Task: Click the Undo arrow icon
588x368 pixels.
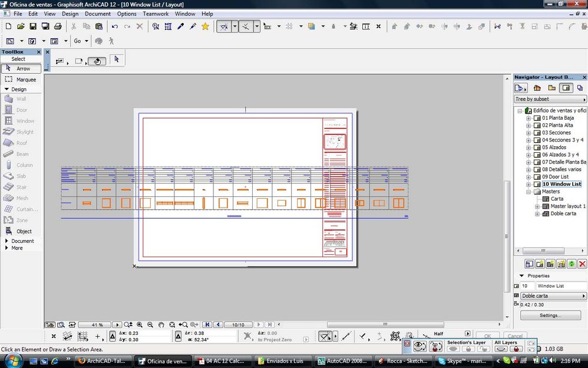Action: pos(114,27)
